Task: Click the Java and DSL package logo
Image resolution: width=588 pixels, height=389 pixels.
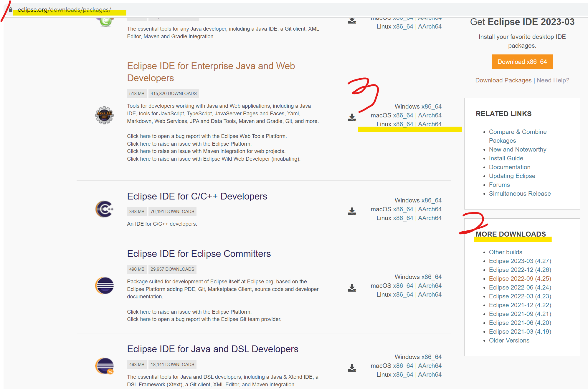Action: [x=104, y=366]
